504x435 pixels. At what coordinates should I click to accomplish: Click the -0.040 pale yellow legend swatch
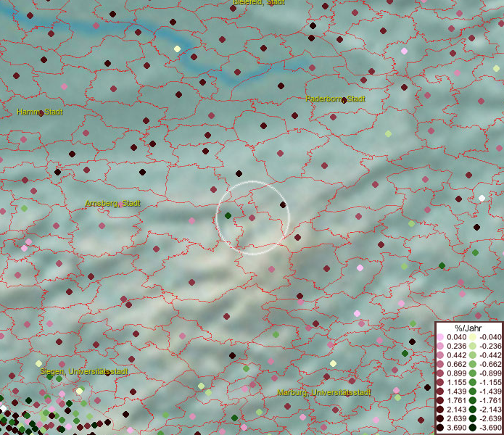(473, 337)
